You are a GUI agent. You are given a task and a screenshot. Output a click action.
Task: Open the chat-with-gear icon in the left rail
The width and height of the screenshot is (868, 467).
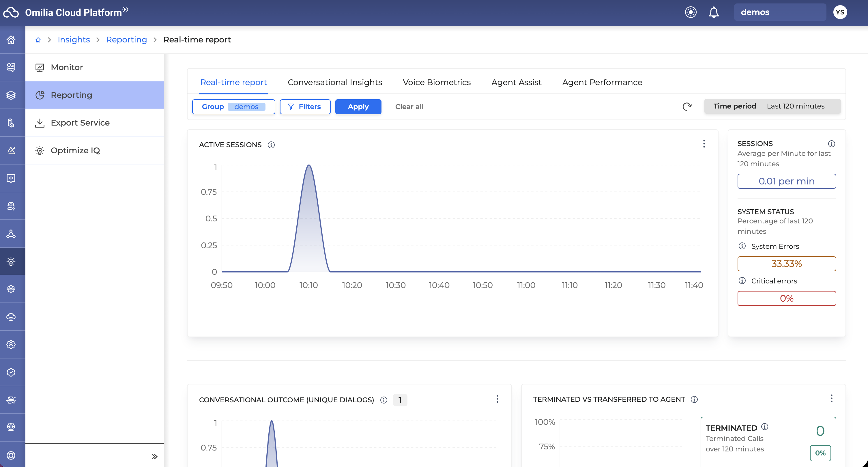tap(11, 67)
